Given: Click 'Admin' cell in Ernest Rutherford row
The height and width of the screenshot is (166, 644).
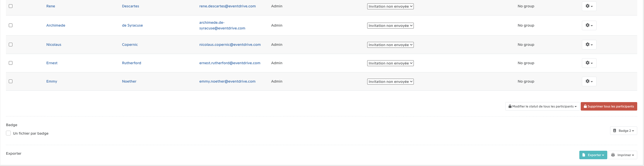Looking at the screenshot, I should click(277, 63).
